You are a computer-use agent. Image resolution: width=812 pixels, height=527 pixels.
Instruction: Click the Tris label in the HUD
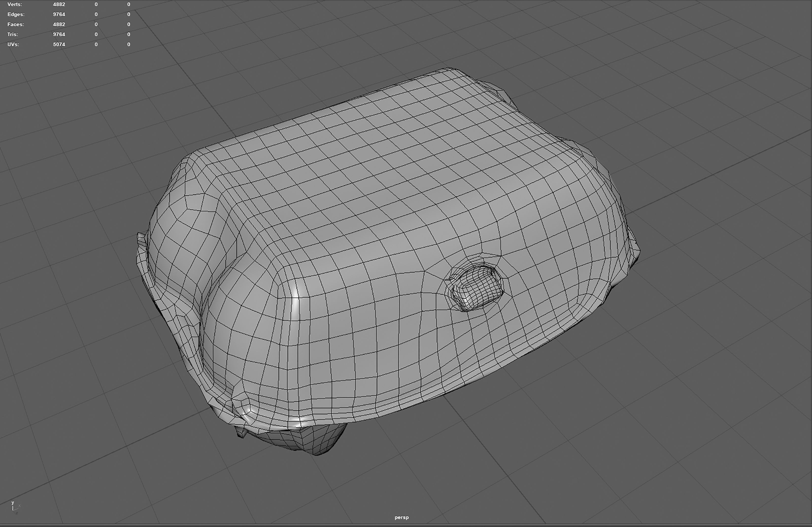pyautogui.click(x=13, y=34)
